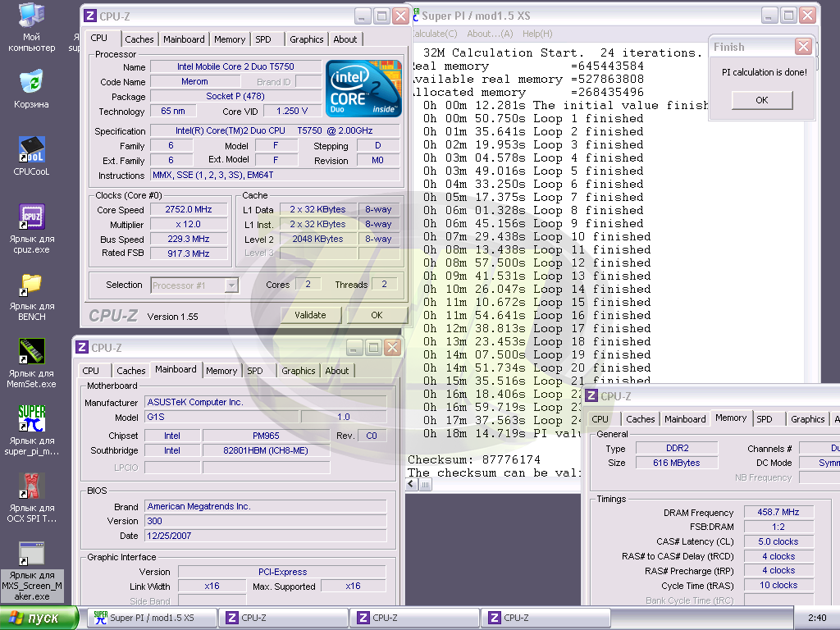This screenshot has height=630, width=840.
Task: Launch the MemSet.exe desktop shortcut
Action: [x=32, y=363]
